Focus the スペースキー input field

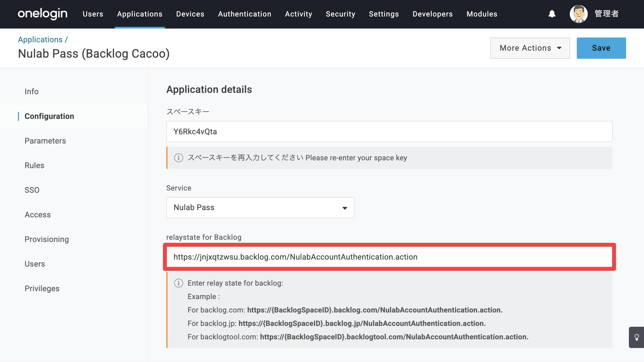(389, 131)
